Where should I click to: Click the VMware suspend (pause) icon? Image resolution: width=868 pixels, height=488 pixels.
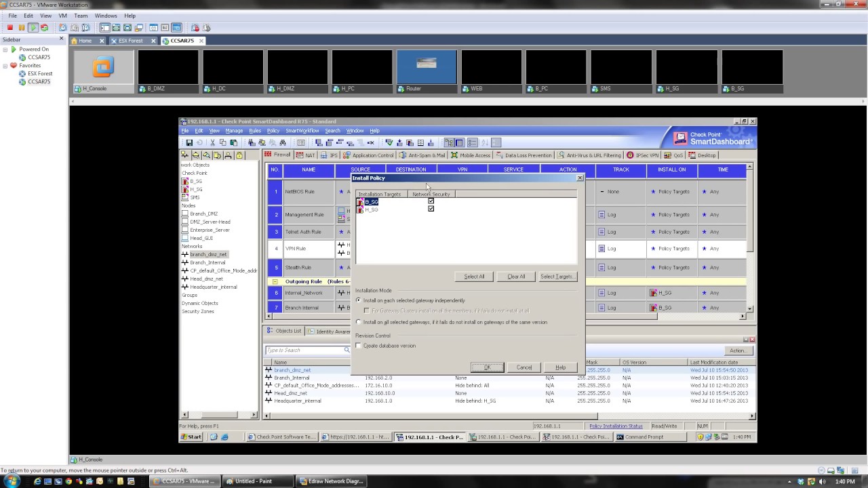coord(22,28)
